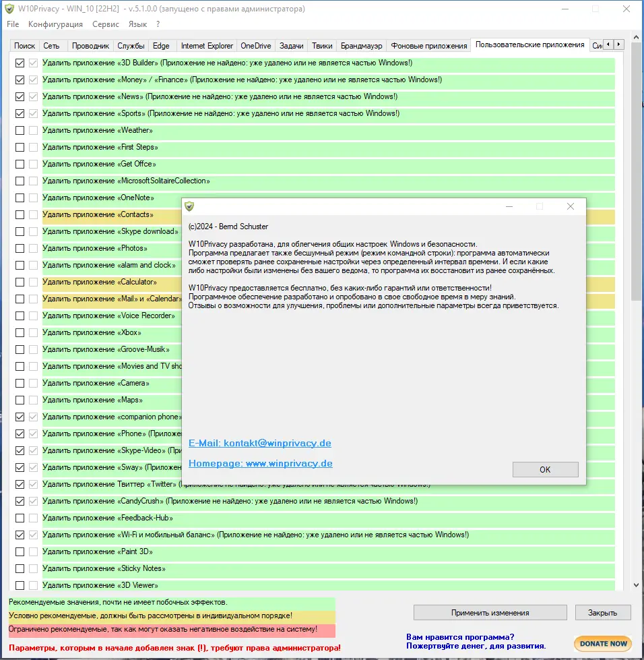Switch to the Internet Explorer tab
Viewport: 644px width, 660px height.
click(207, 46)
